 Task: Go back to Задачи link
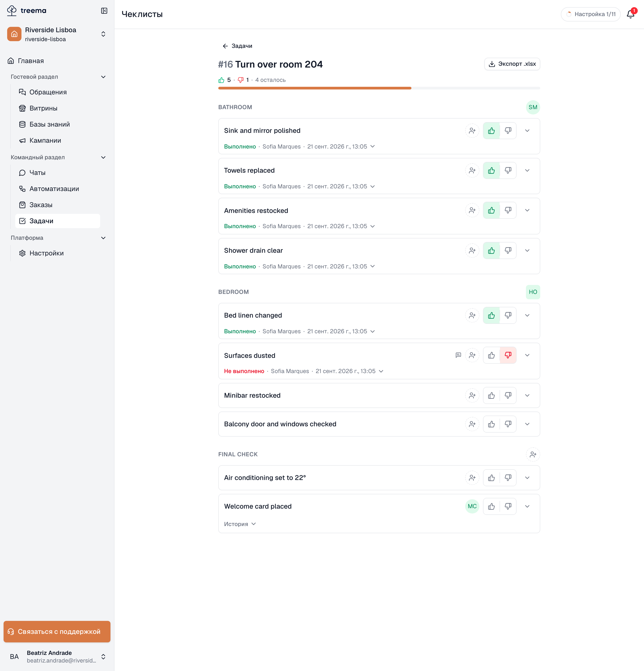(237, 46)
